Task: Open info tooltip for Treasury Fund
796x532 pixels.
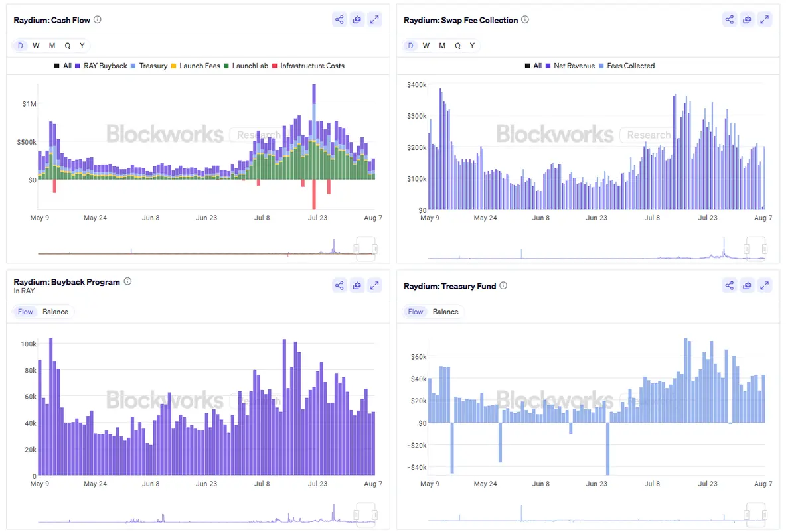Action: tap(503, 285)
